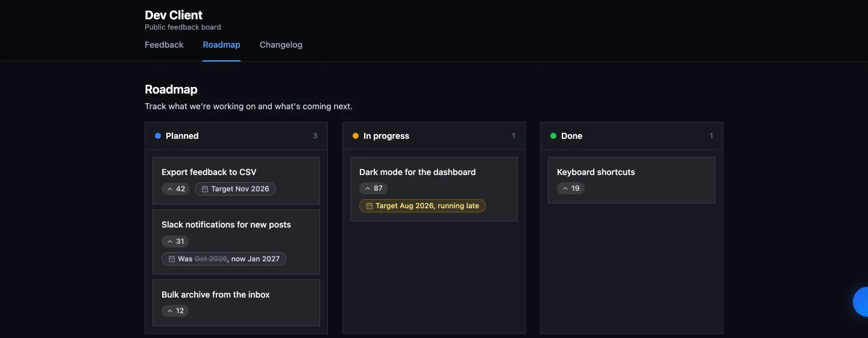Upvote Keyboard shortcuts (19)
The image size is (868, 338).
(x=571, y=188)
